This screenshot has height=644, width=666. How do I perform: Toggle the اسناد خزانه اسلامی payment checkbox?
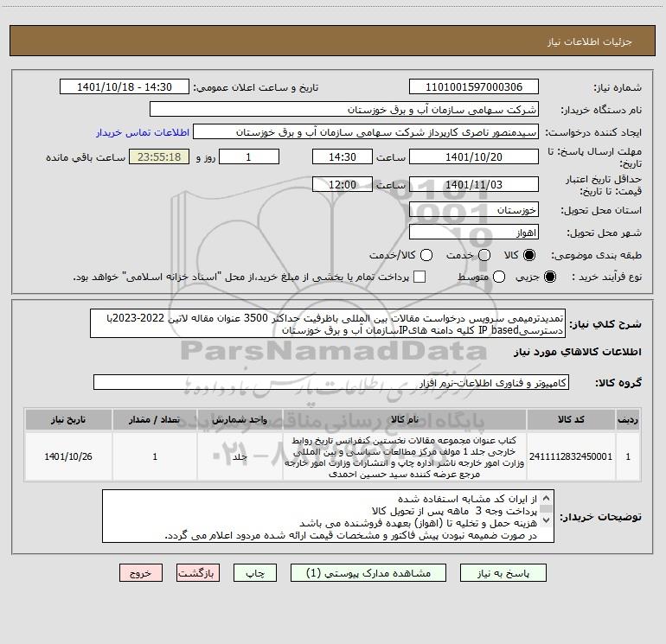(419, 277)
